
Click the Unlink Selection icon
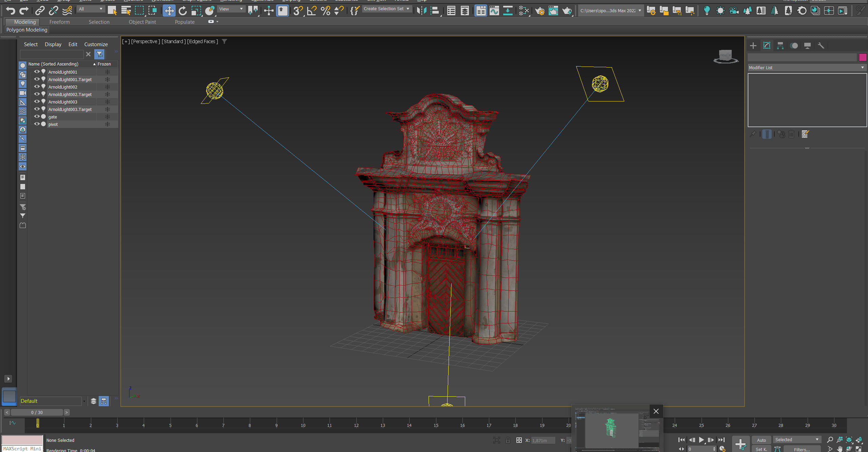[53, 11]
